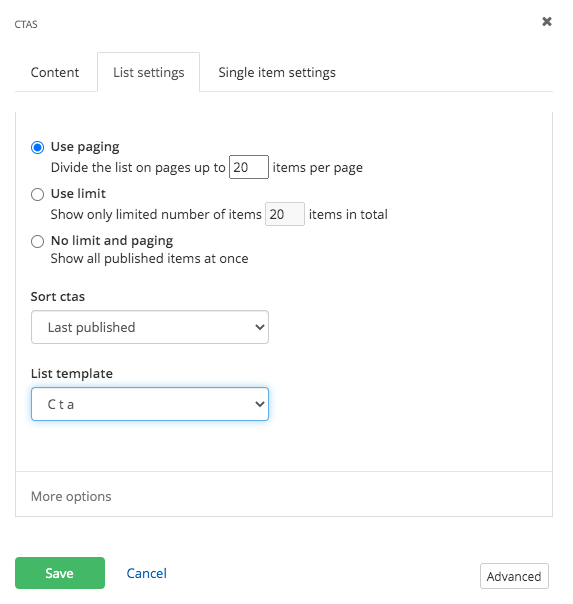Select the Use paging radio button

click(37, 148)
